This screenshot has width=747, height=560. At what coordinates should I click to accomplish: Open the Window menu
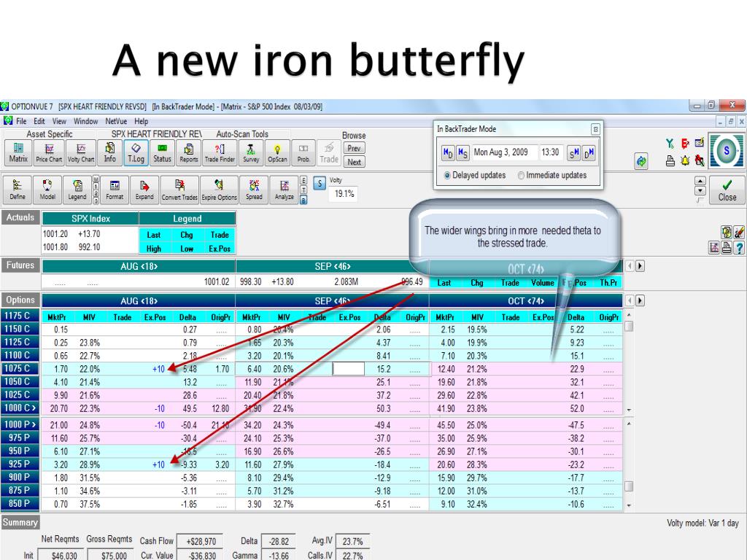86,121
